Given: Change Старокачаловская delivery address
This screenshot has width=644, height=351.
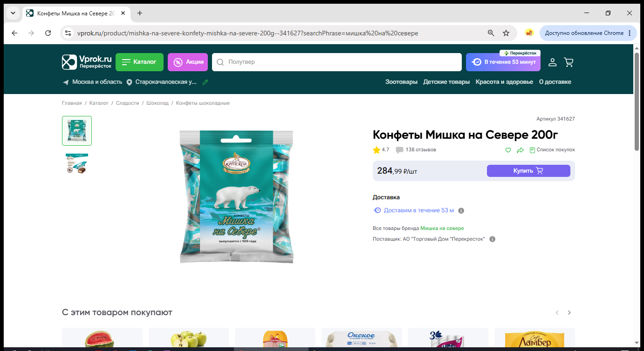Looking at the screenshot, I should [166, 82].
